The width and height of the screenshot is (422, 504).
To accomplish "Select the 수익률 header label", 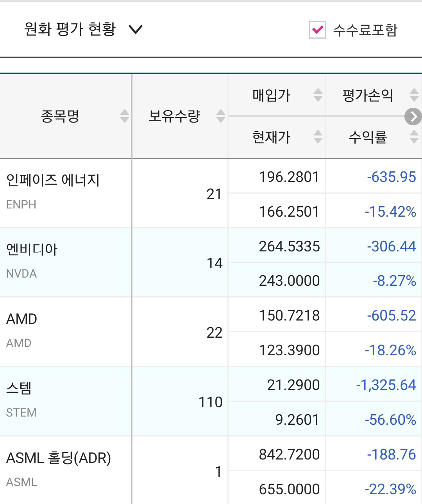I will point(368,137).
